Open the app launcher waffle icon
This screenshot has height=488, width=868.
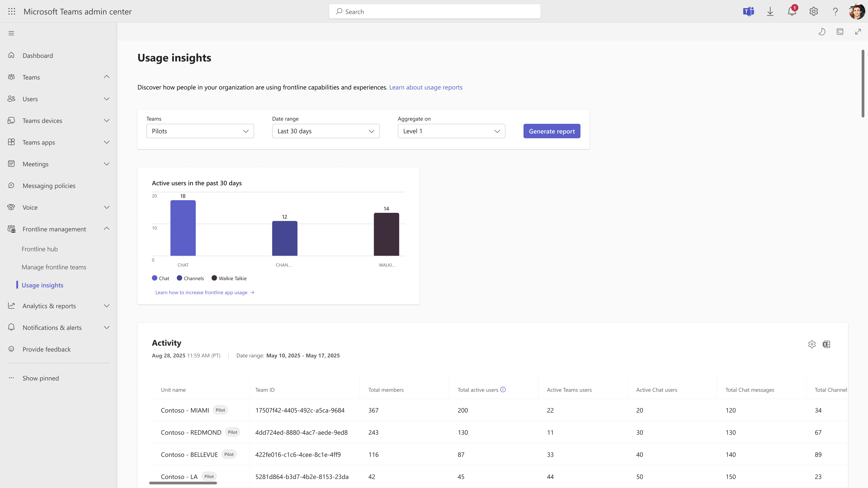click(11, 11)
